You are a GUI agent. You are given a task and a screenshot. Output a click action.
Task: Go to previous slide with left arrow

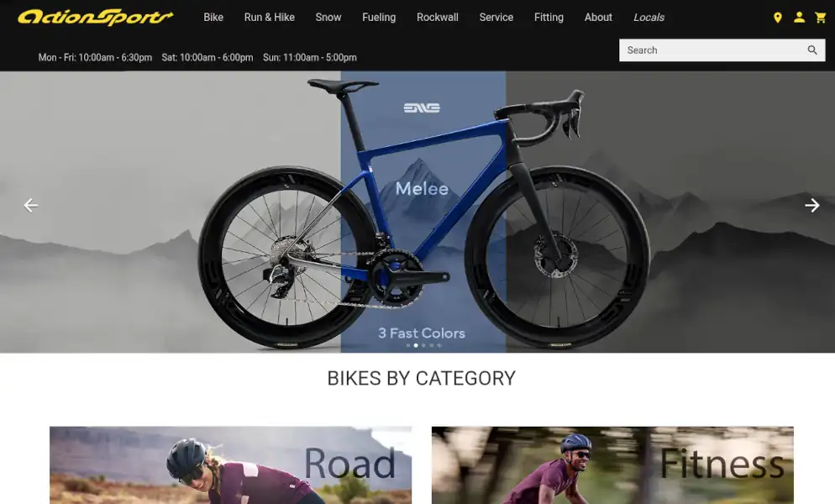pos(31,205)
